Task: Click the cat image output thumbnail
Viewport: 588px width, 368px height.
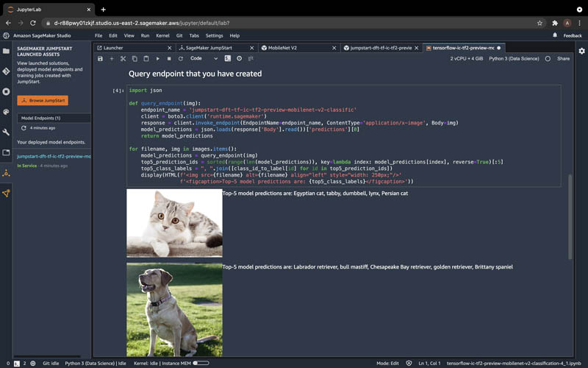Action: tap(174, 223)
